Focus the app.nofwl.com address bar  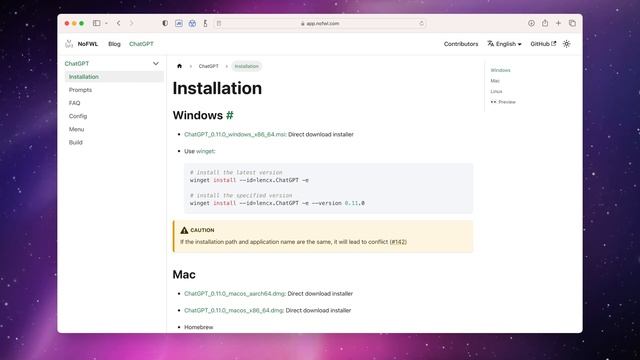pyautogui.click(x=320, y=23)
